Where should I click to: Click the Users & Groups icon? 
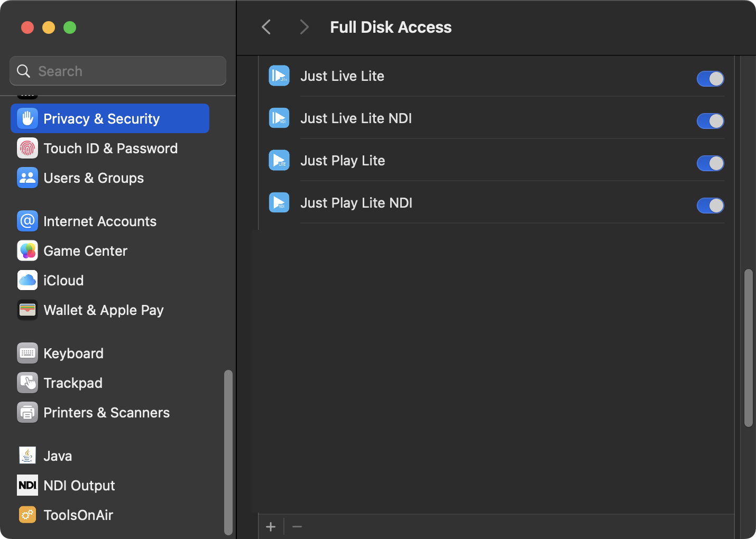(x=27, y=178)
